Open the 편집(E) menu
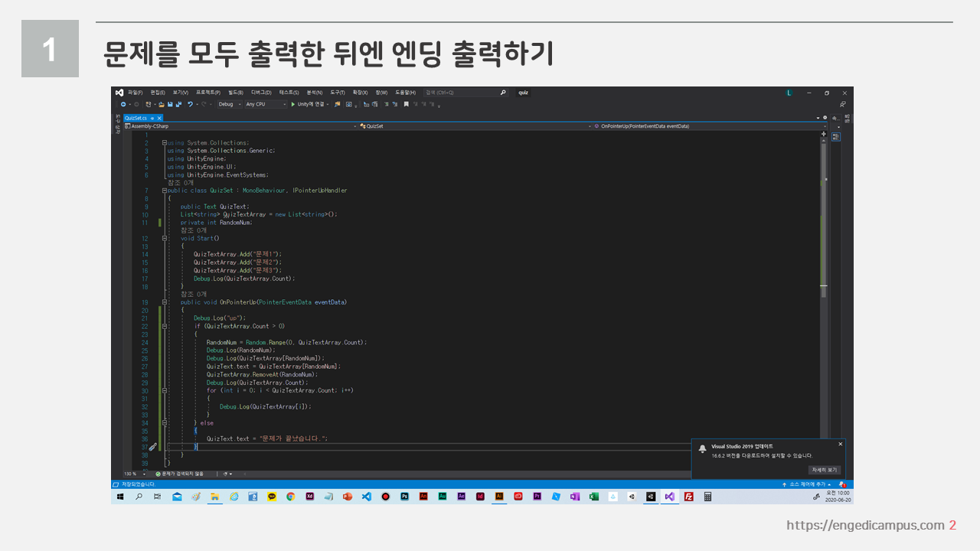This screenshot has height=551, width=980. point(158,93)
